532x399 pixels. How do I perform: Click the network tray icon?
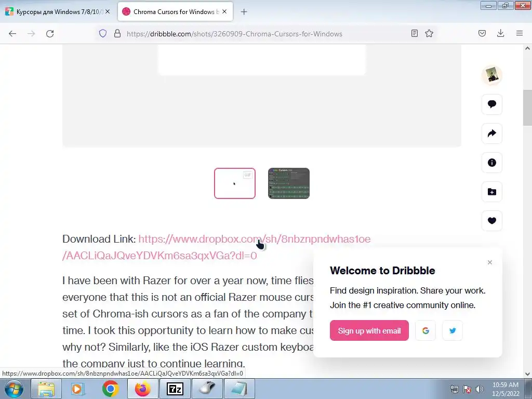[x=454, y=389]
